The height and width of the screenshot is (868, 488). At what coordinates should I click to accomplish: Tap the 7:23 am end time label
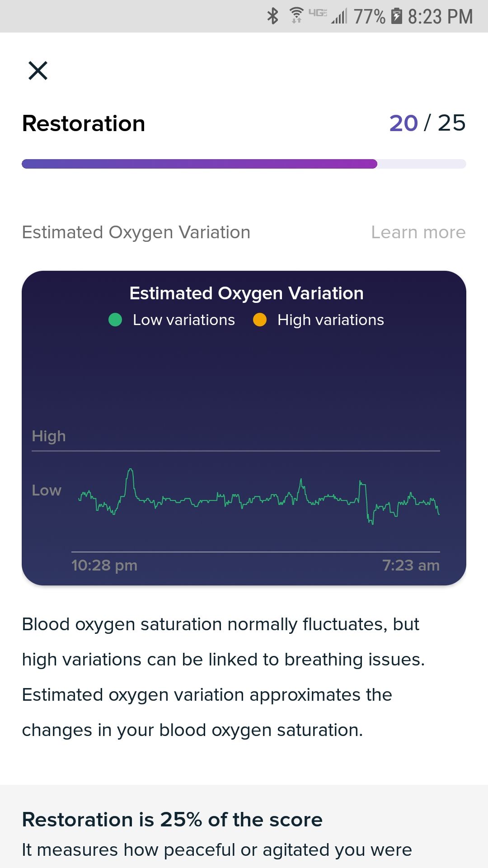[411, 565]
